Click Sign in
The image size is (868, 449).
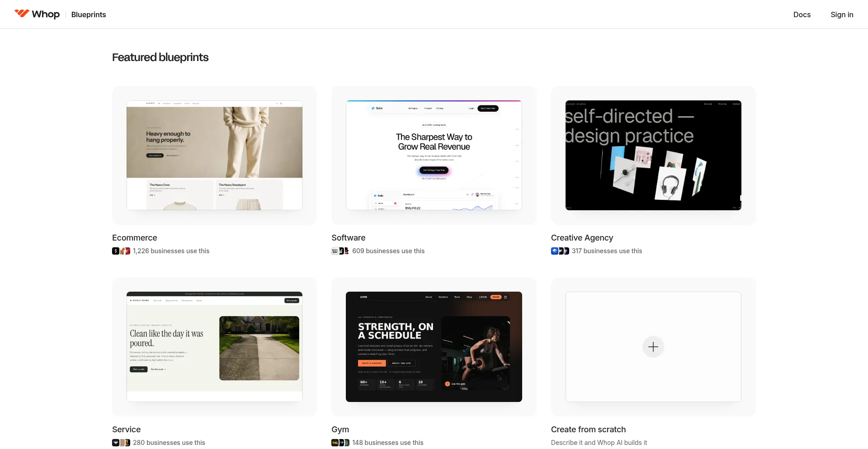coord(842,14)
